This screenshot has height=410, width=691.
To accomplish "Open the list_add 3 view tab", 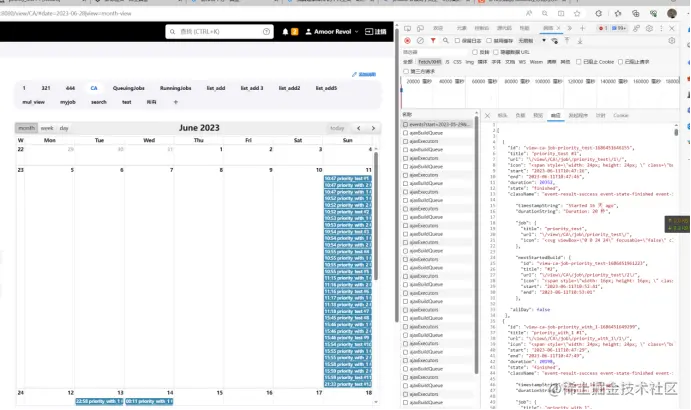I will [252, 88].
